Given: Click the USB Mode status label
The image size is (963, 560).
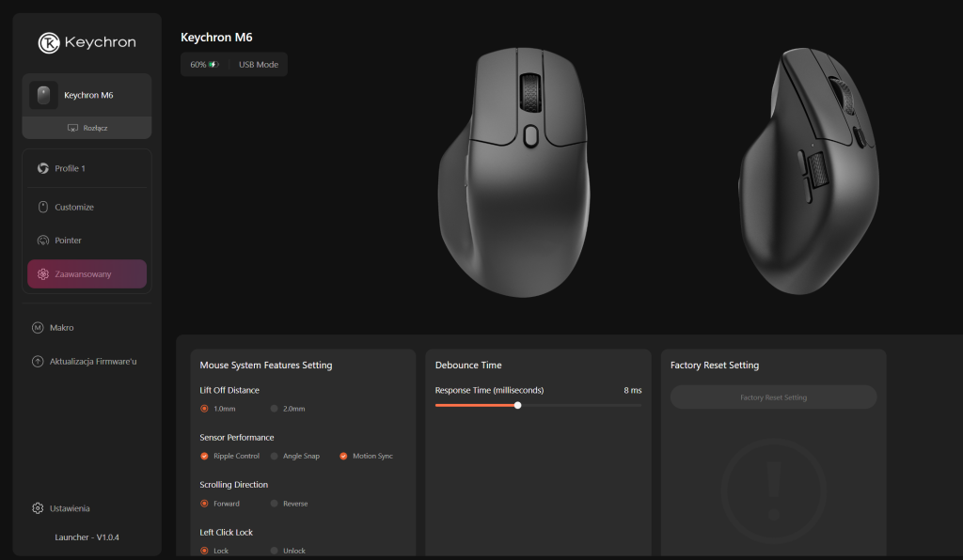Looking at the screenshot, I should pyautogui.click(x=259, y=65).
